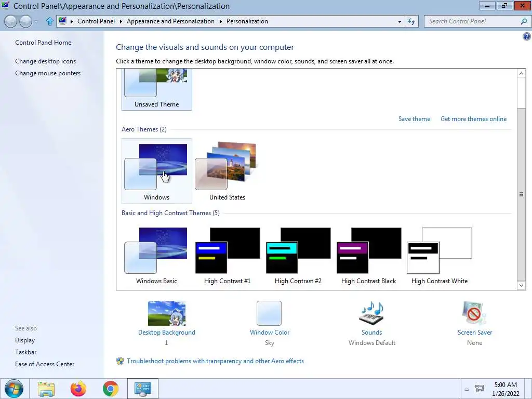Apply the High Contrast #2 theme
532x399 pixels.
click(298, 256)
